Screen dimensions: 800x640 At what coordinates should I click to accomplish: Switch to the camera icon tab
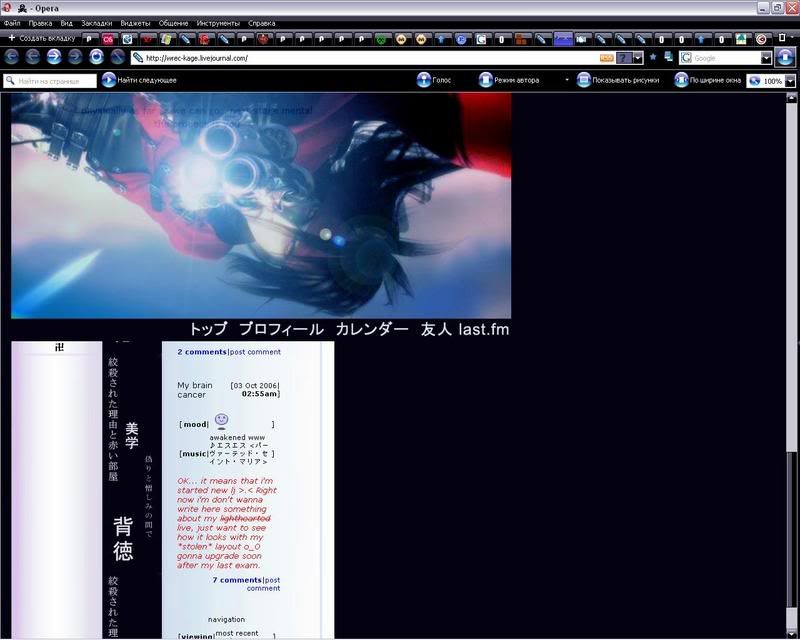(x=581, y=39)
